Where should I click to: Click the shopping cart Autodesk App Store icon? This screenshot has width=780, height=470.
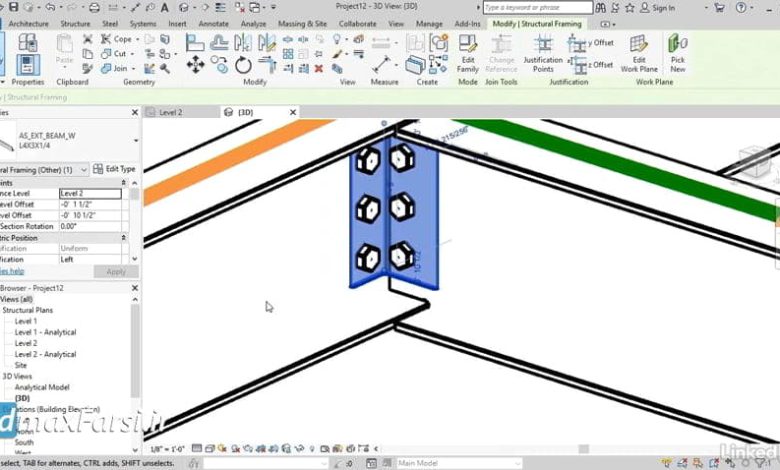pyautogui.click(x=719, y=7)
